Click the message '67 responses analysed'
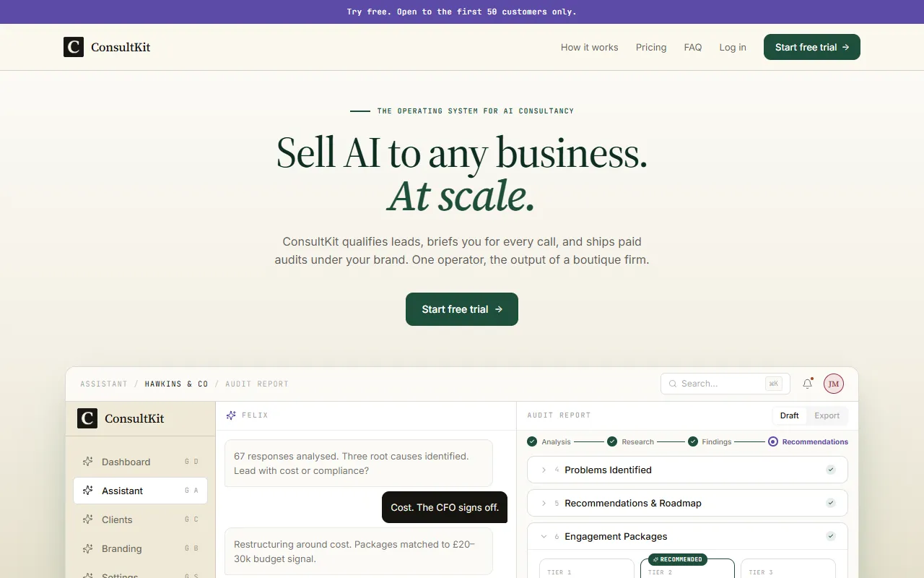This screenshot has height=578, width=924. coord(359,463)
